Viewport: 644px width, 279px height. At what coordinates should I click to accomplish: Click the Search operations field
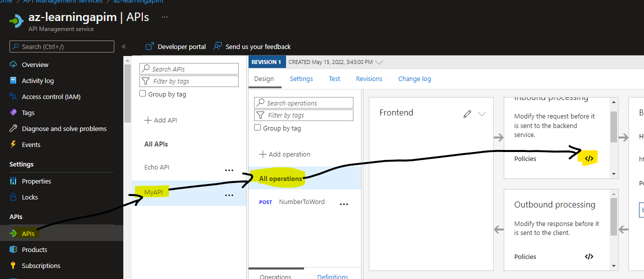click(304, 103)
